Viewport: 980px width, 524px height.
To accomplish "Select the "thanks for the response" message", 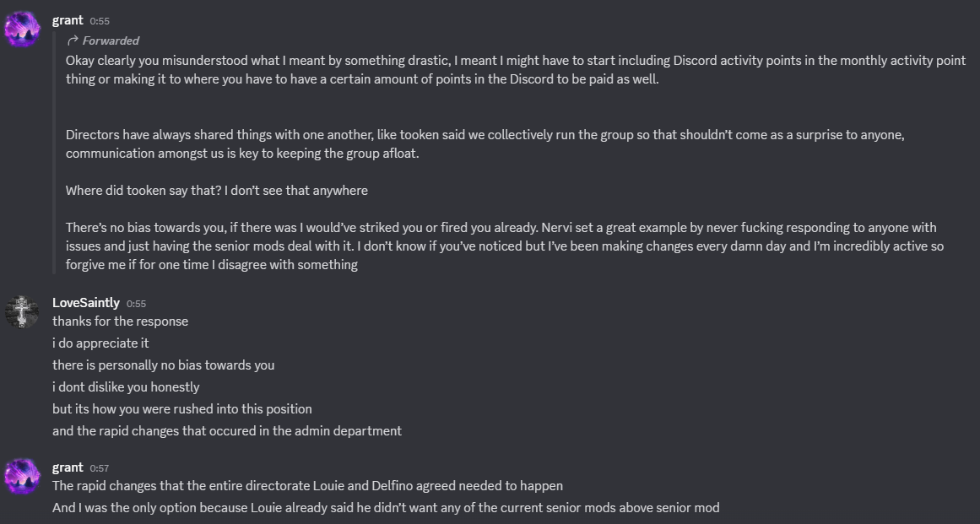I will pyautogui.click(x=120, y=321).
